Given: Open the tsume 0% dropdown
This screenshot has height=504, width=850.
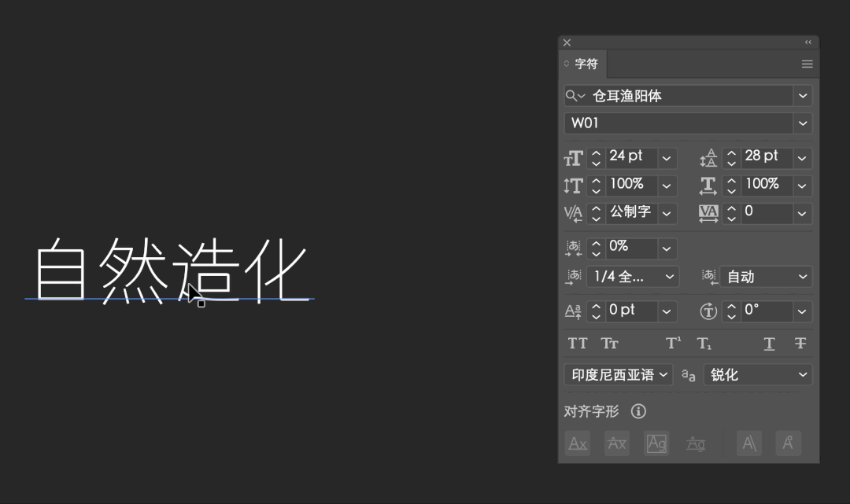Looking at the screenshot, I should tap(667, 248).
